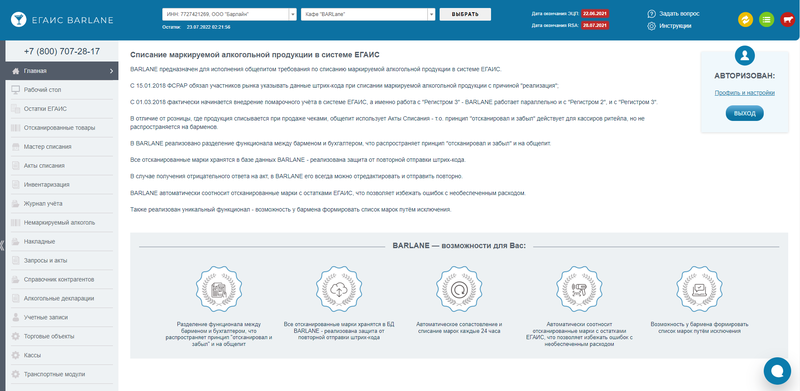Open Главная in the sidebar
The image size is (800, 391).
tap(62, 71)
